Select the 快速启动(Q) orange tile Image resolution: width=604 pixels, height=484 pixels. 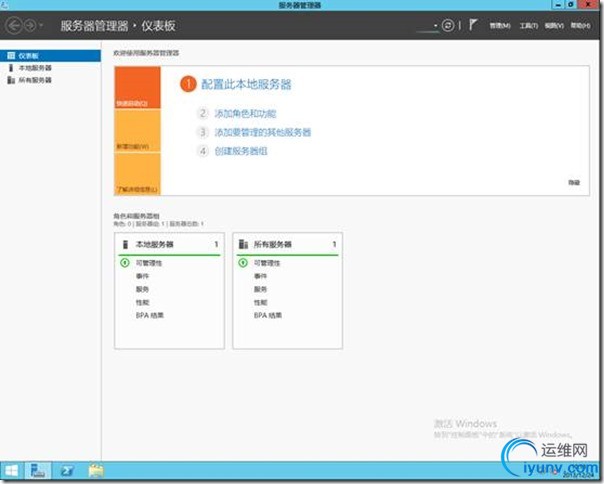pos(138,87)
